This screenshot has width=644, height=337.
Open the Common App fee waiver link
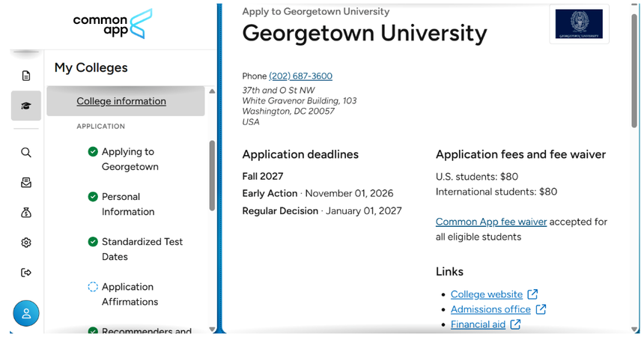pyautogui.click(x=491, y=222)
